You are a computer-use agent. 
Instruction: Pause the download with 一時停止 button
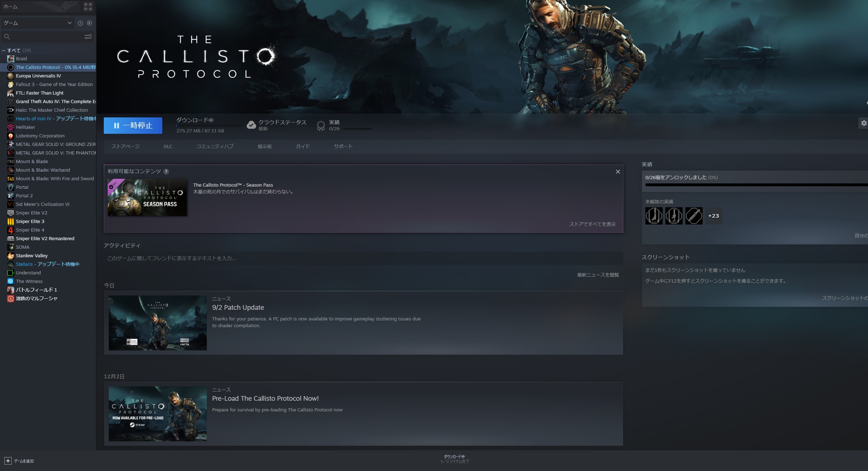pos(133,126)
